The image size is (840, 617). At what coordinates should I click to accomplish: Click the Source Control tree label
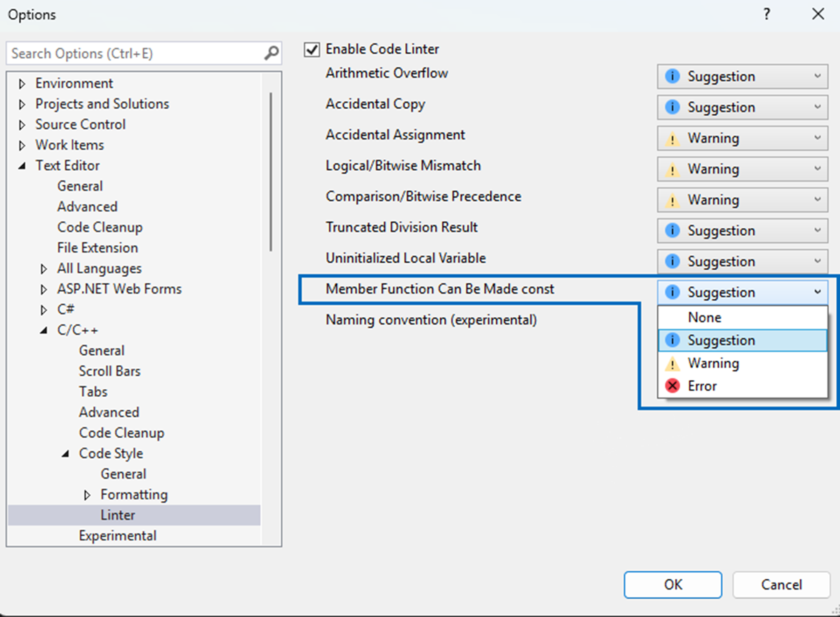click(81, 125)
